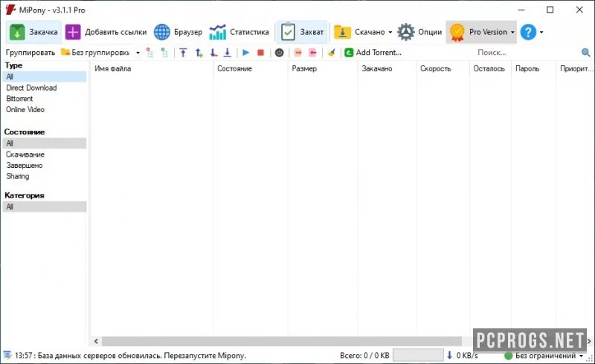
Task: Click the Всего: 0 / 0 KB status text
Action: point(364,356)
